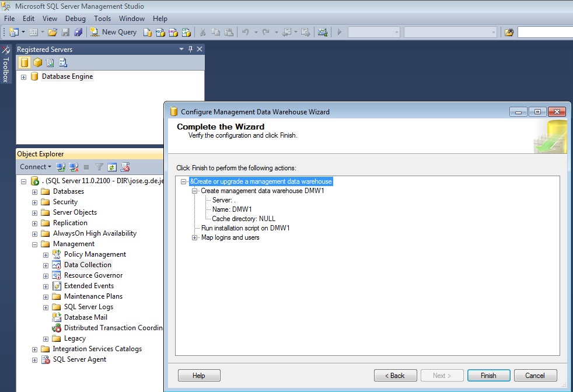Select Database Mail tree item
The image size is (573, 392).
pyautogui.click(x=86, y=317)
